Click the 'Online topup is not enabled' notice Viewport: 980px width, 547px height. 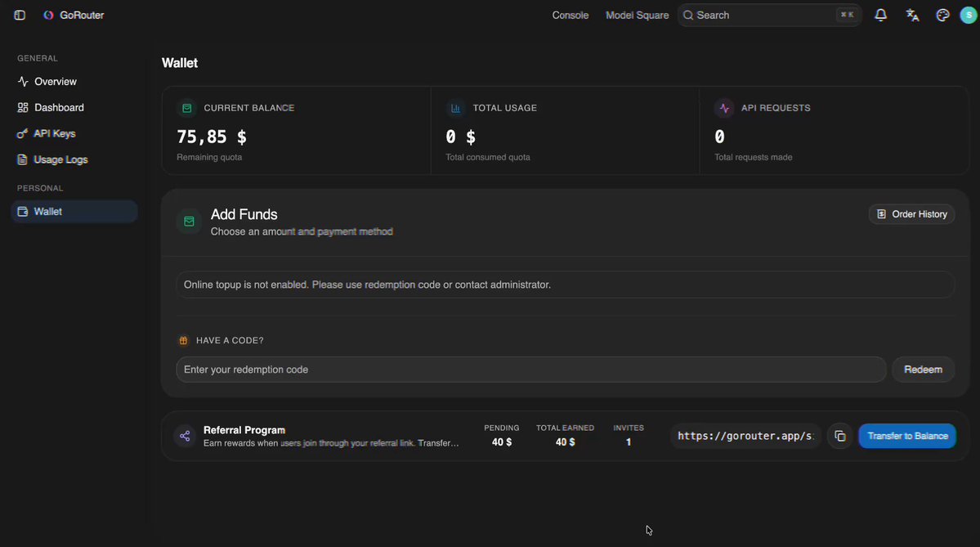pos(566,285)
